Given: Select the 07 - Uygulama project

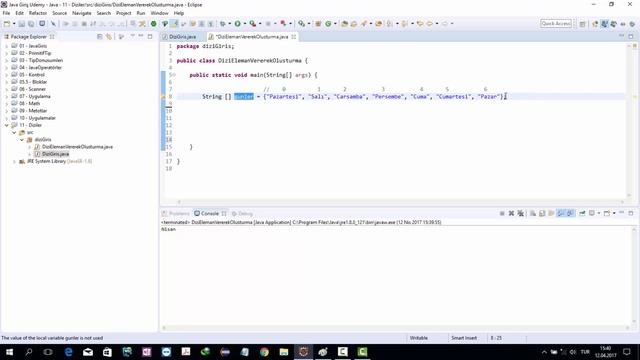Looking at the screenshot, I should [x=35, y=96].
